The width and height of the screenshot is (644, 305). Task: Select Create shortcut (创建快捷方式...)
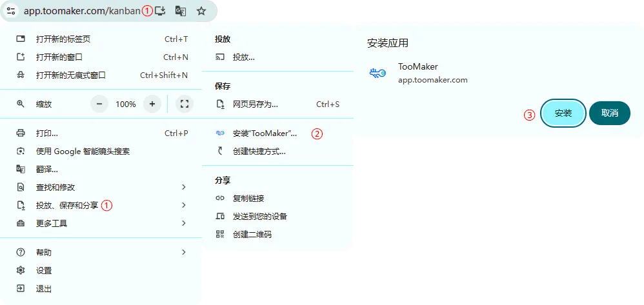(277, 152)
